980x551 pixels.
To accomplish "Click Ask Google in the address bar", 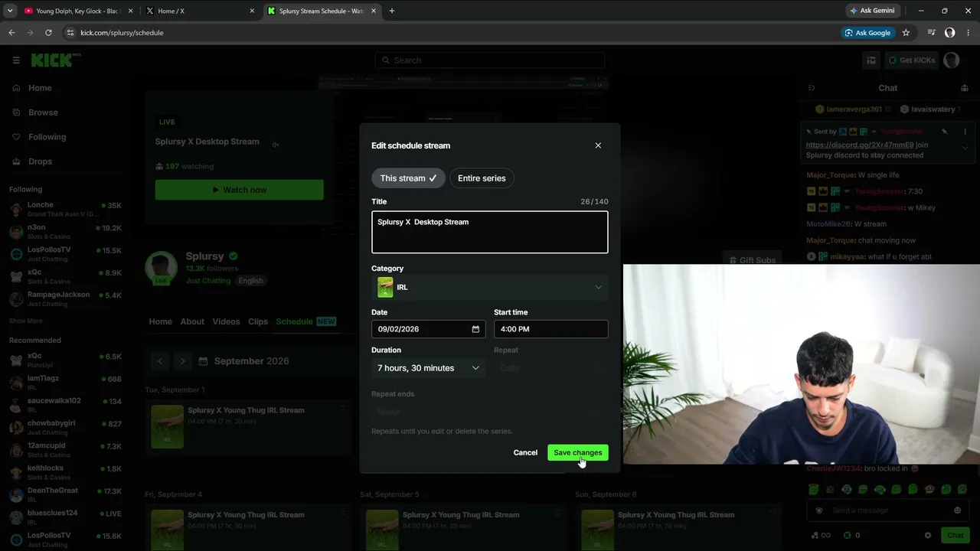I will (x=867, y=33).
